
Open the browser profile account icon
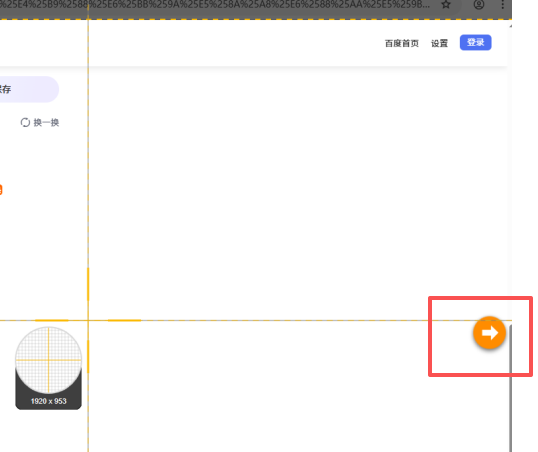coord(479,4)
